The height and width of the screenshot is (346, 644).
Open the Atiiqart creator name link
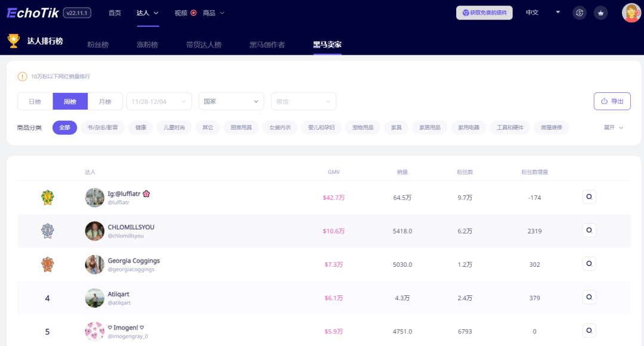118,294
